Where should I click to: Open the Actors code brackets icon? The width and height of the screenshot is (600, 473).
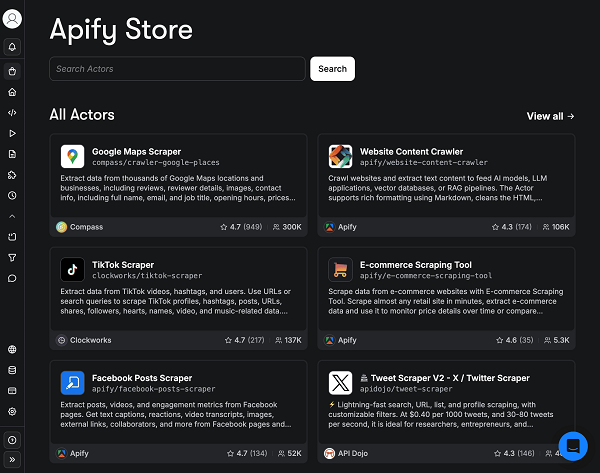point(12,113)
